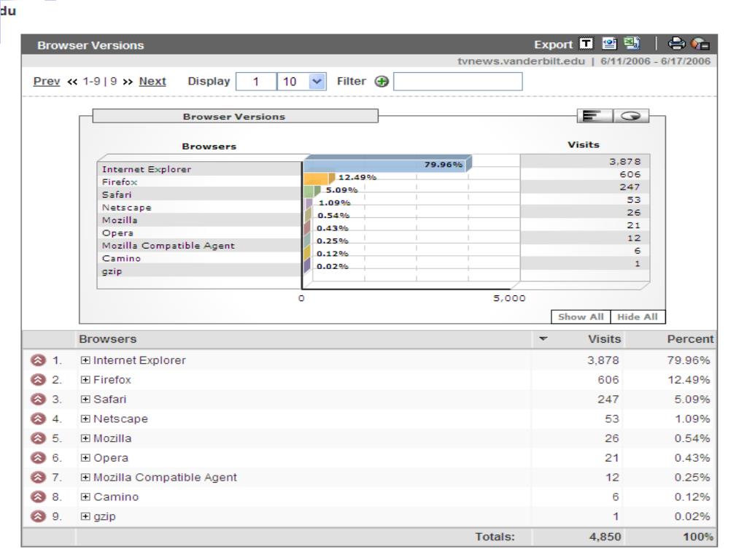
Task: Switch chart to pie view
Action: (x=631, y=116)
